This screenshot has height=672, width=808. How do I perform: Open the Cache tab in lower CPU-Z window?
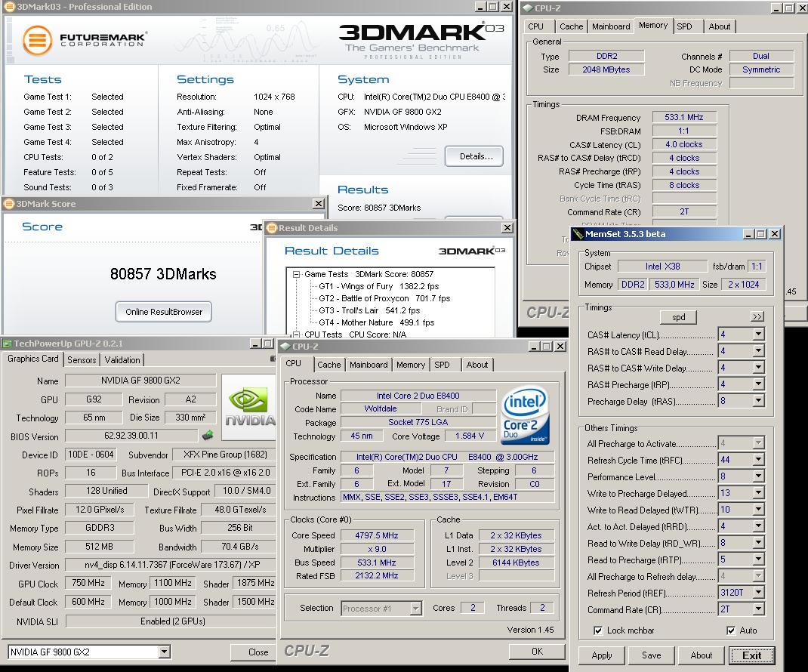click(328, 365)
